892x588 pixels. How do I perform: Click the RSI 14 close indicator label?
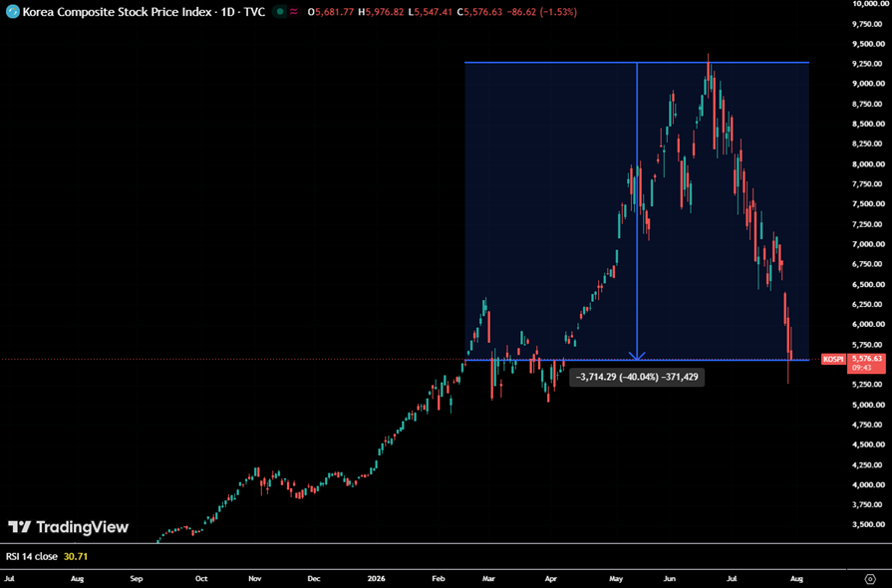31,556
